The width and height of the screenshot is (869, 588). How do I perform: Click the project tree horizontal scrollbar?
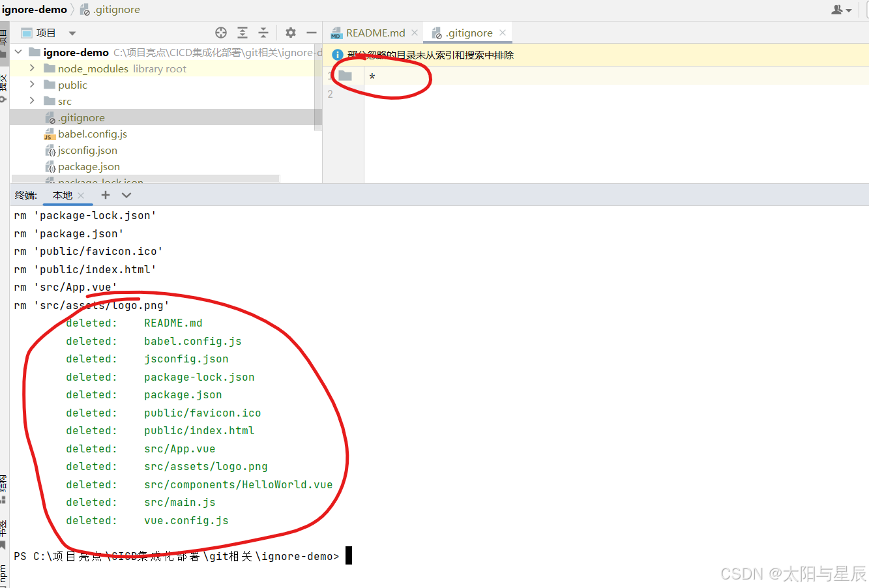tap(146, 178)
